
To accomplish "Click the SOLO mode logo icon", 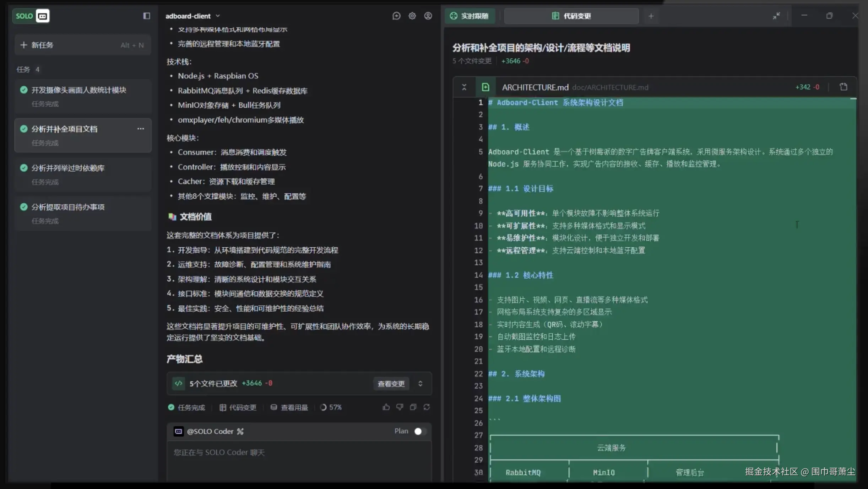I will pos(42,16).
